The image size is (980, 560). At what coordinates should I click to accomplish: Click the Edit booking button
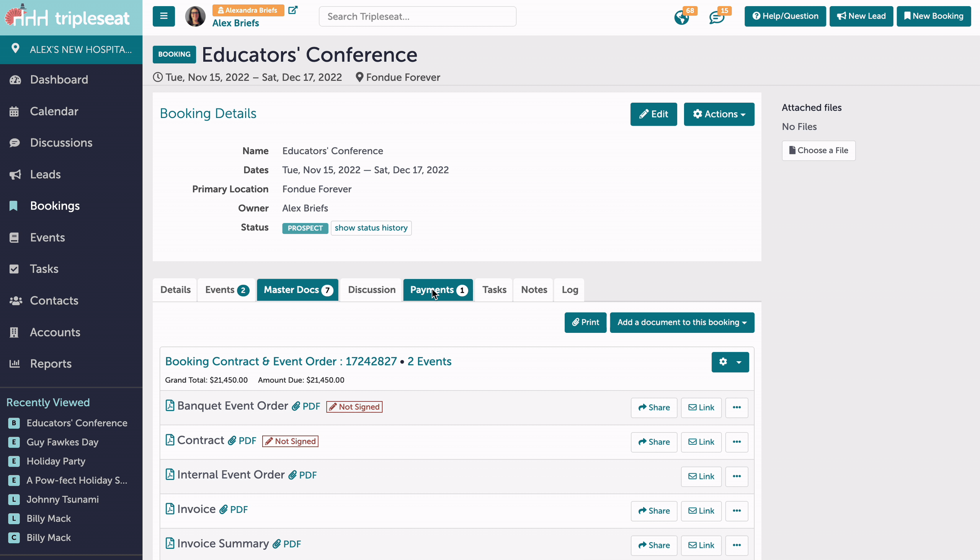[x=653, y=114]
